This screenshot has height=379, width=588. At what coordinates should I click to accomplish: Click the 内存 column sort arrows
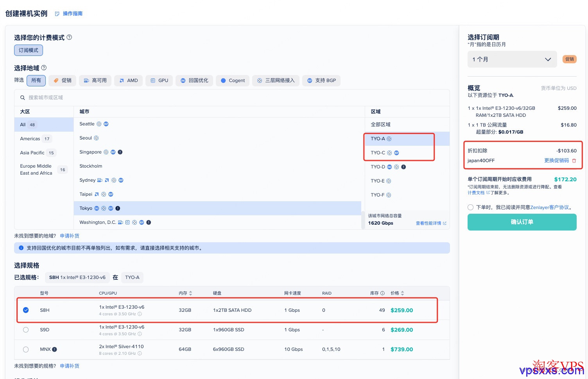click(190, 293)
